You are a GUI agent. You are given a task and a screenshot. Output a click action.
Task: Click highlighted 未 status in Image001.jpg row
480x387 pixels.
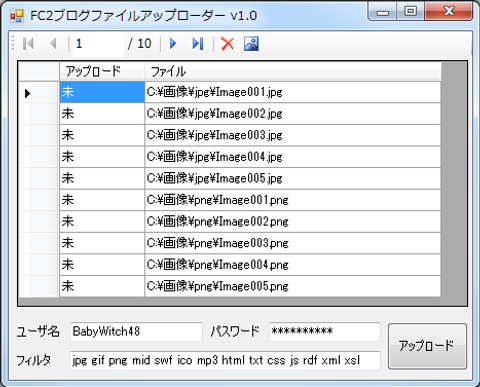click(102, 92)
